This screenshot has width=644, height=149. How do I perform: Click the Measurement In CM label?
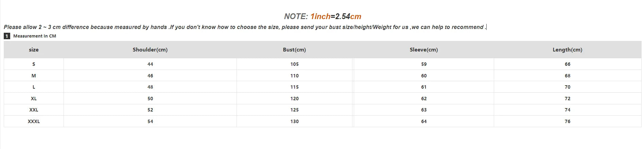34,36
